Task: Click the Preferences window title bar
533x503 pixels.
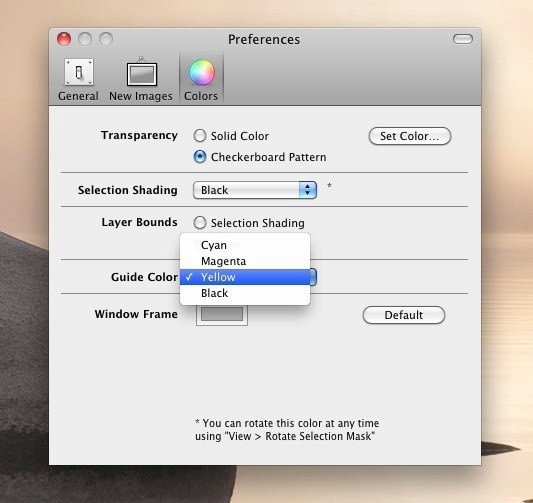Action: coord(264,39)
